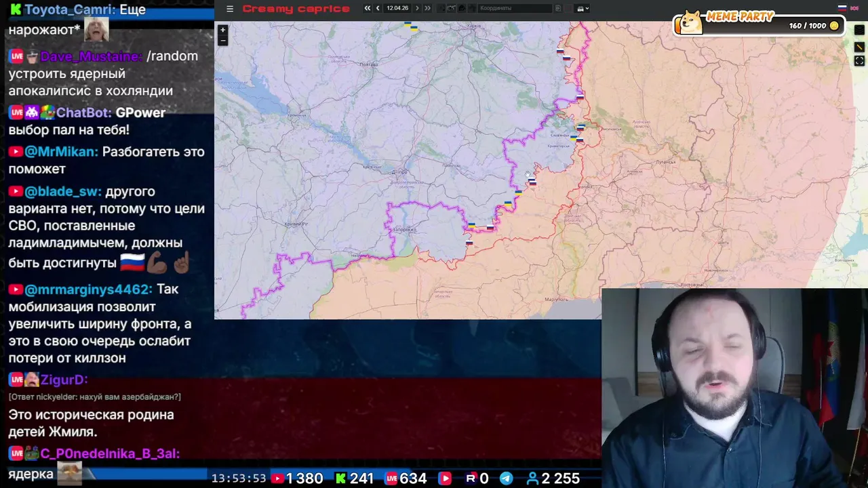The width and height of the screenshot is (868, 488).
Task: Jump to the latest date with the double-right arrow
Action: pos(427,8)
